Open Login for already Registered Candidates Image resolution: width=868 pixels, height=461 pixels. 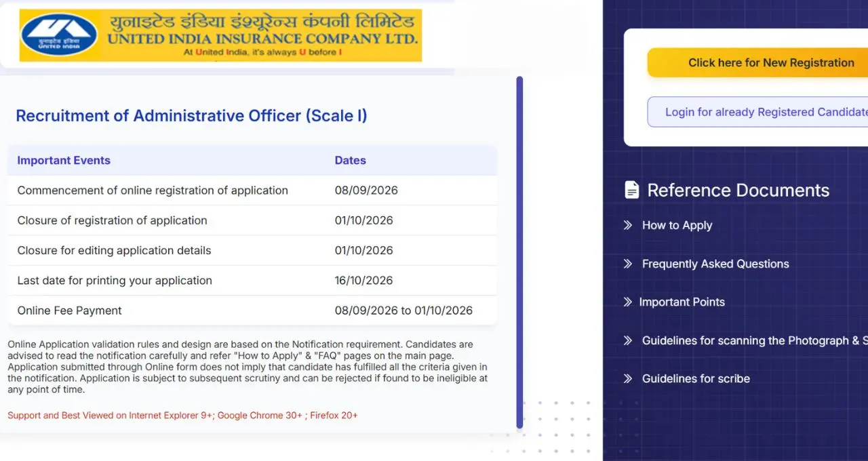757,112
